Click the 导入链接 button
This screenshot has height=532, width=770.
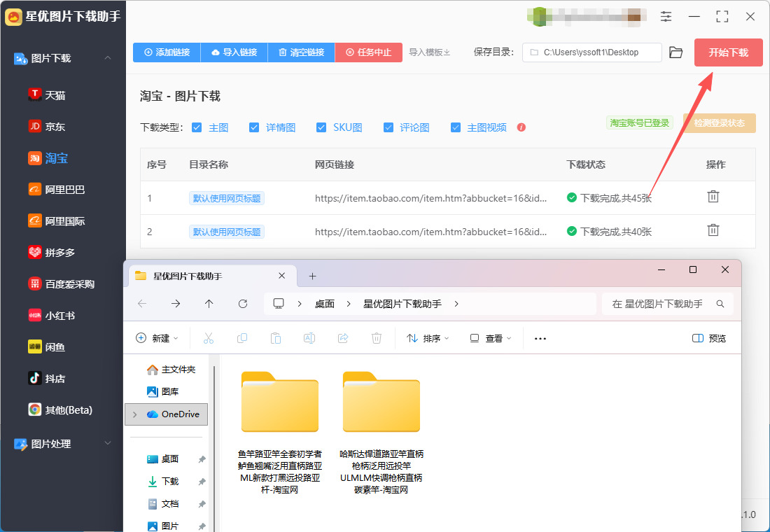(234, 52)
